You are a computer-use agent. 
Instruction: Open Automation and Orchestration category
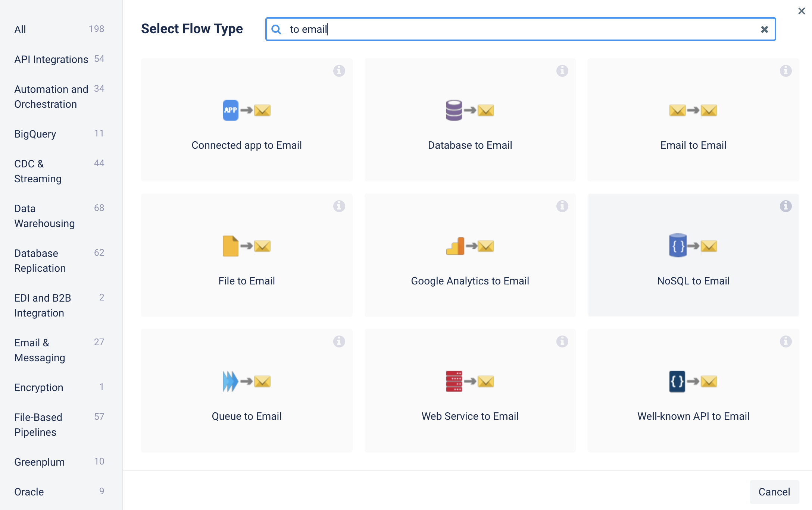pos(59,96)
